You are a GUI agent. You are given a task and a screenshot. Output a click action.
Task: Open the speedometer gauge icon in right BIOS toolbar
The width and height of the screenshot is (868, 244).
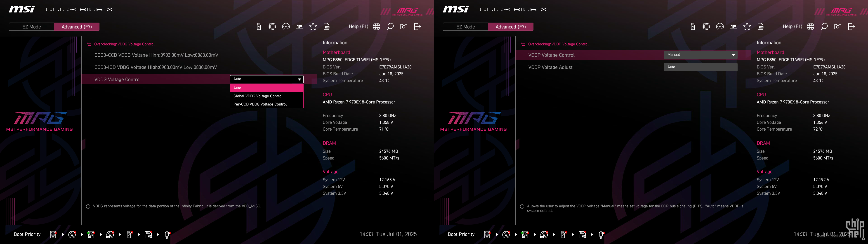(720, 27)
